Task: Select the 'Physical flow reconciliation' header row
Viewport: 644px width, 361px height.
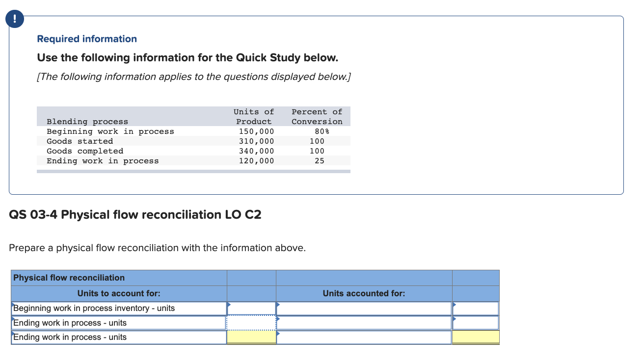Action: tap(119, 278)
